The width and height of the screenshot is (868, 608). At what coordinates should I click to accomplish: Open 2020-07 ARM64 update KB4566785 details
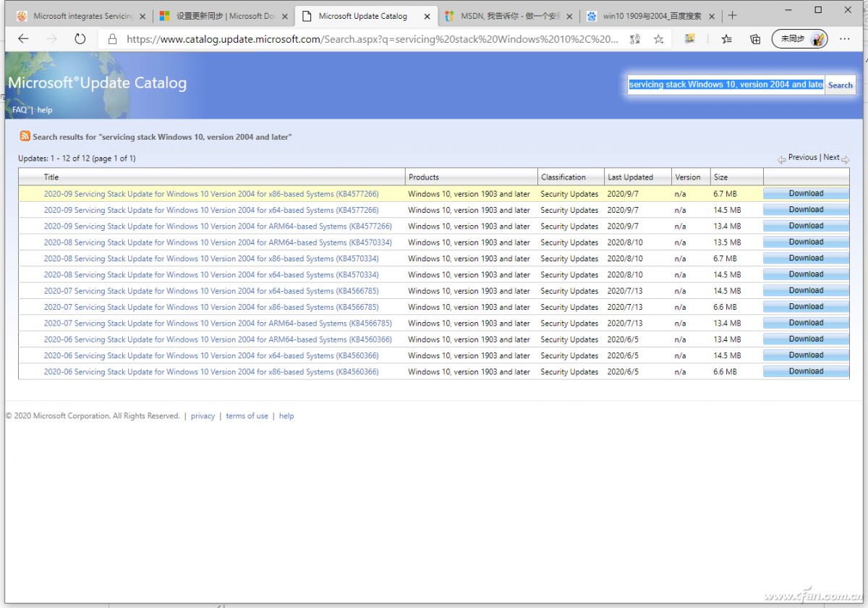(x=218, y=324)
